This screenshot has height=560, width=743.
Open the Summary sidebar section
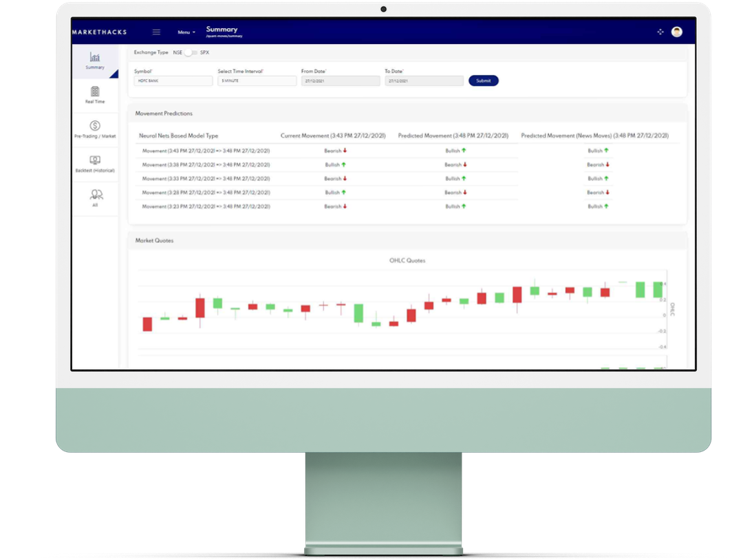(x=95, y=61)
